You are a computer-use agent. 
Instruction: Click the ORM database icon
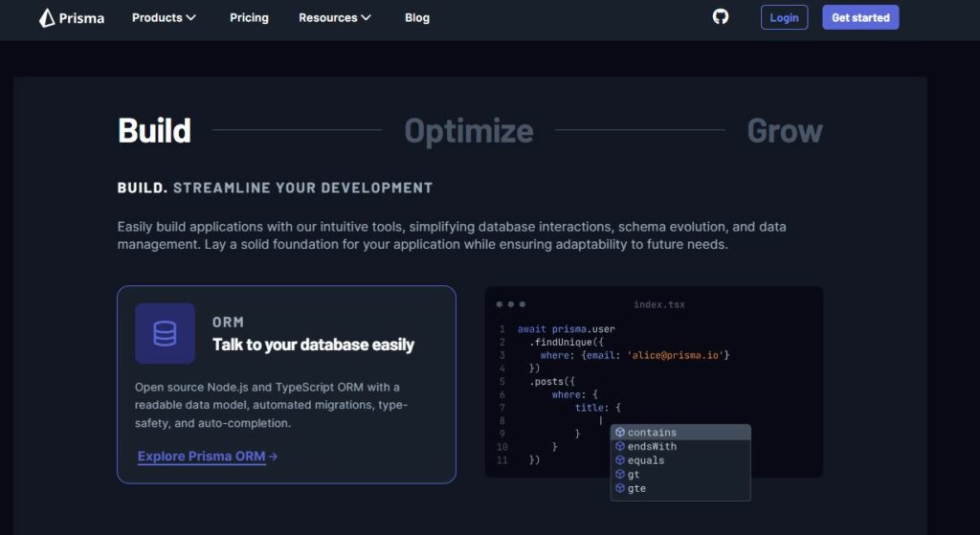165,333
